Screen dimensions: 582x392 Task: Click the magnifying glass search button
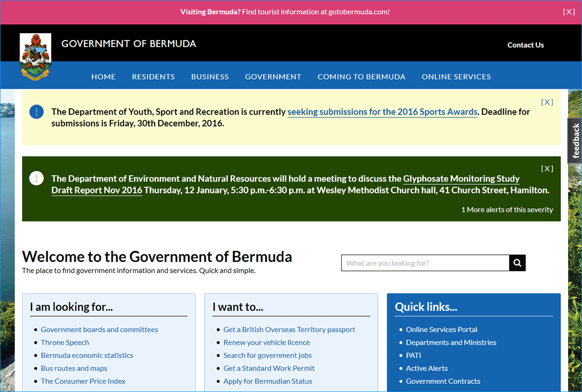click(x=517, y=263)
